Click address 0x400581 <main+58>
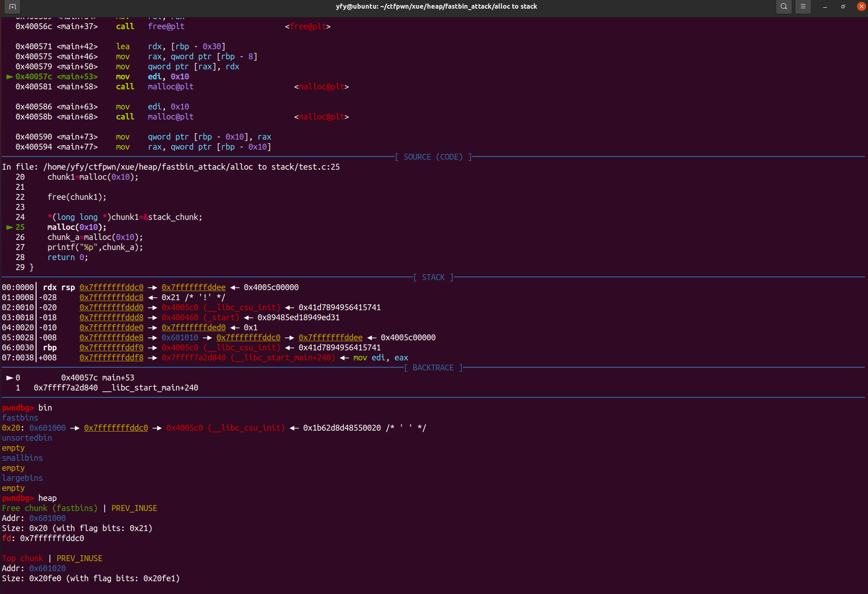Screen dimensions: 868x594 [57, 87]
